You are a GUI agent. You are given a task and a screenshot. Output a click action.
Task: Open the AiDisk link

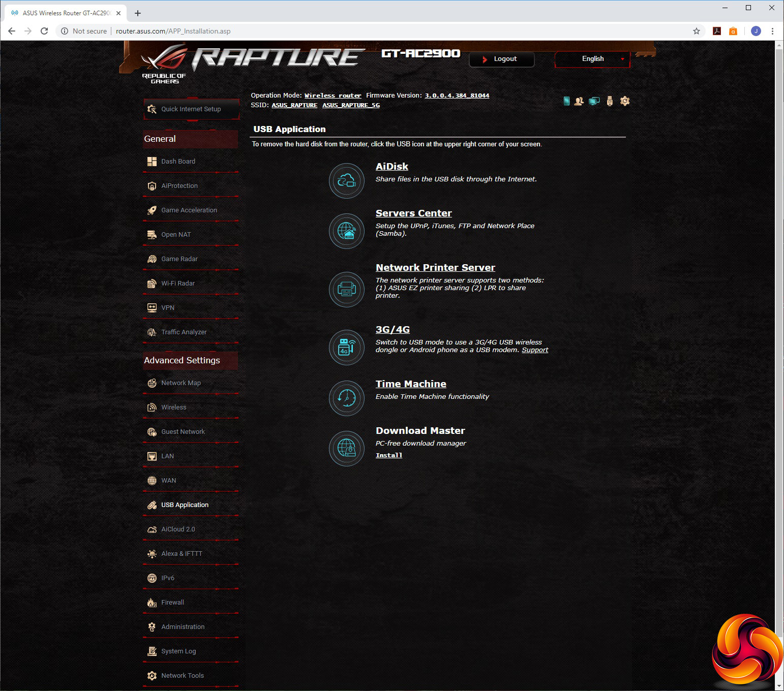(392, 167)
